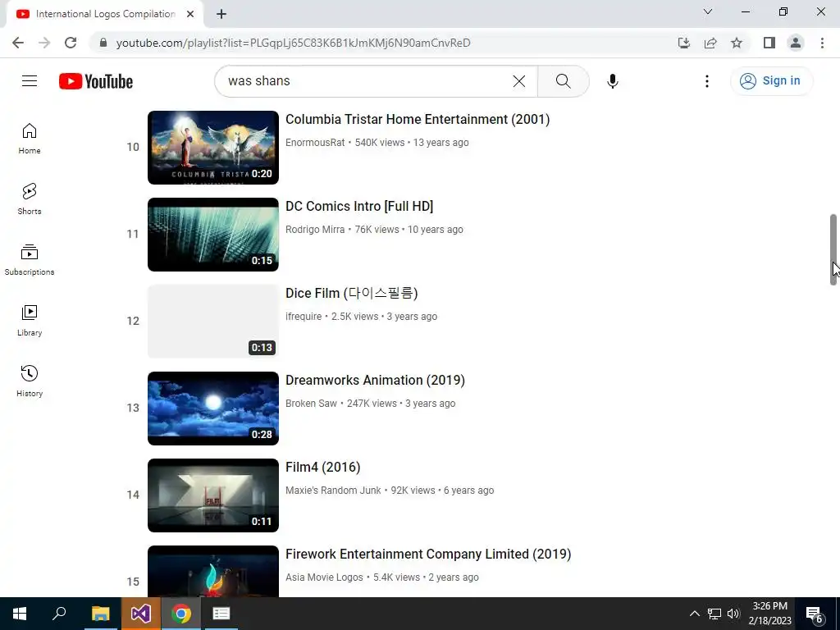Open a new browser tab
The height and width of the screenshot is (630, 840).
[221, 14]
